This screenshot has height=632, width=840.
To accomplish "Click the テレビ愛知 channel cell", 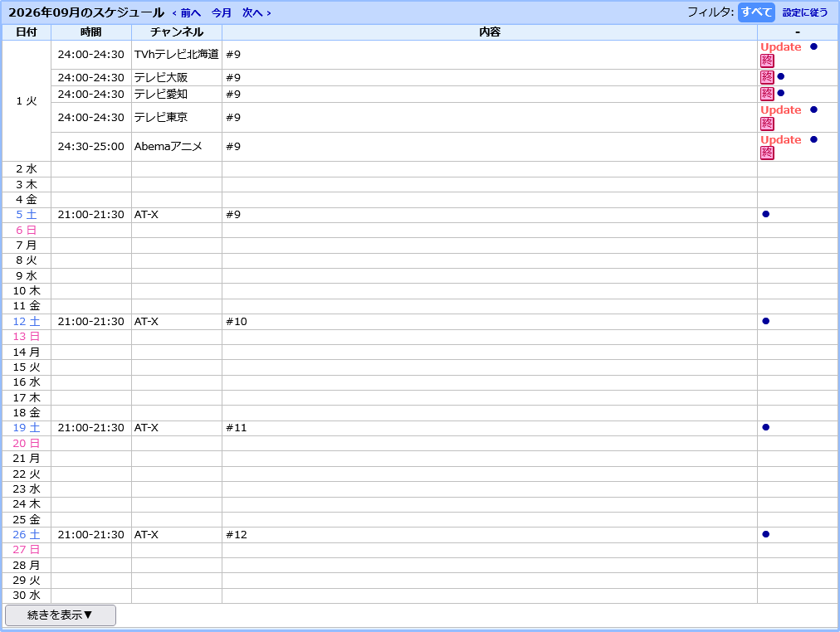I will tap(177, 95).
